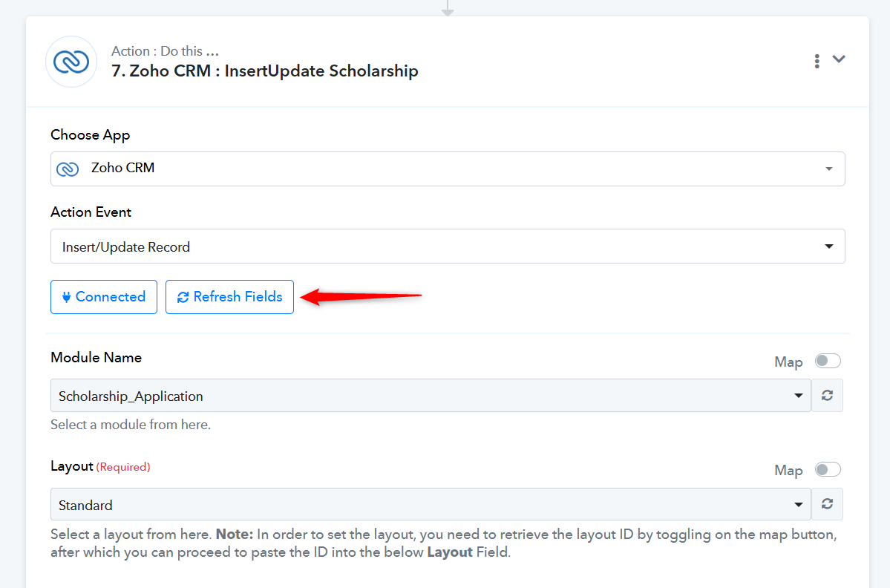Open the Action Event dropdown
Image resolution: width=890 pixels, height=588 pixels.
(x=448, y=246)
